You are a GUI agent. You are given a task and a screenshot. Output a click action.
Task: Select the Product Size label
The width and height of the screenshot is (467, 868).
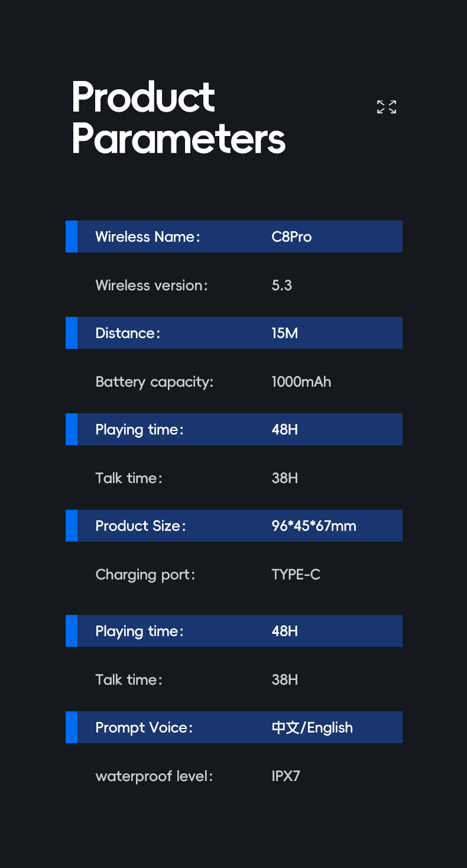(x=141, y=526)
